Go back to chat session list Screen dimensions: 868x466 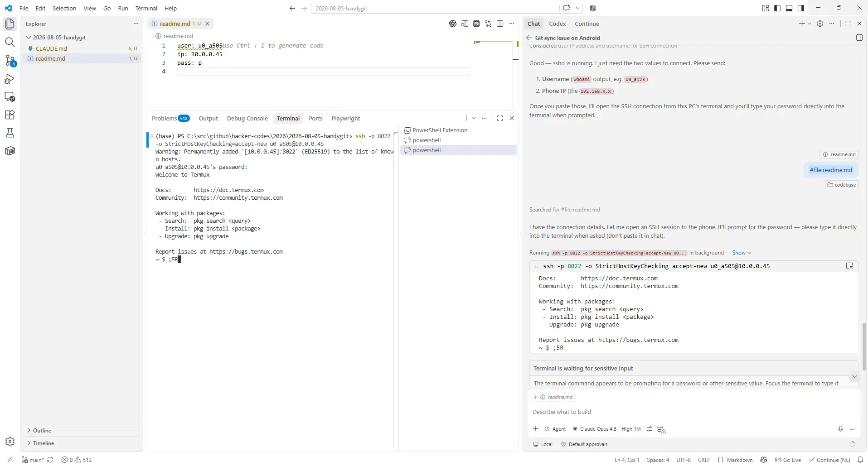(x=529, y=38)
